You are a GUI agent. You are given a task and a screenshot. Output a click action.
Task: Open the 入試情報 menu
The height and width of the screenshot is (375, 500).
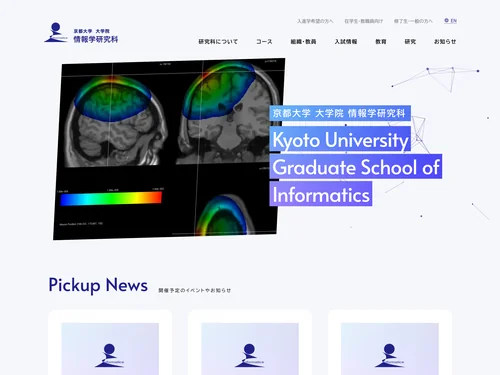click(x=346, y=42)
